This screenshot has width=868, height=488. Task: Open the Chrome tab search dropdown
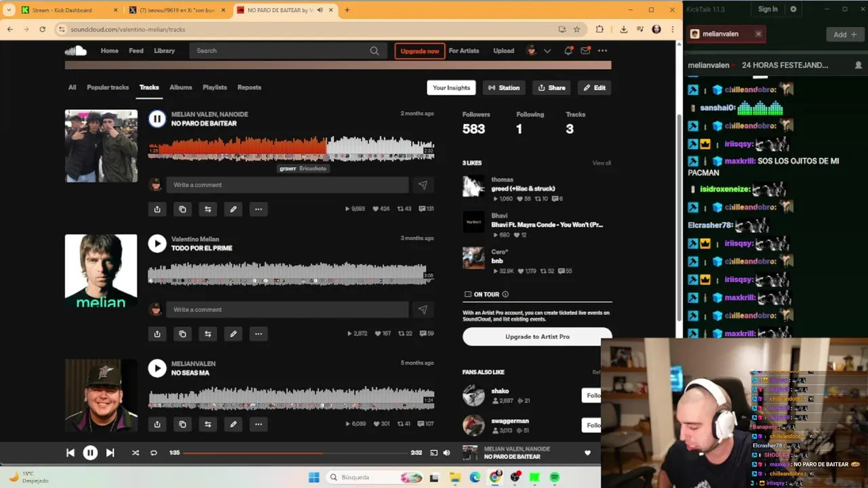[x=9, y=10]
